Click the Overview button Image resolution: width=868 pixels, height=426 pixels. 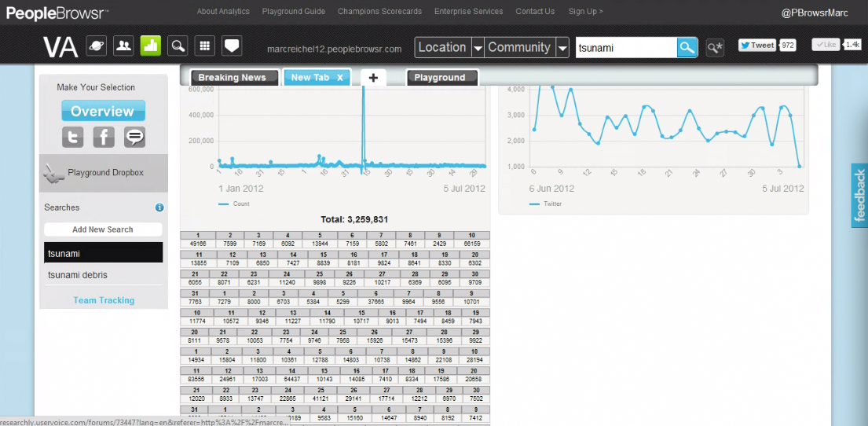(103, 111)
